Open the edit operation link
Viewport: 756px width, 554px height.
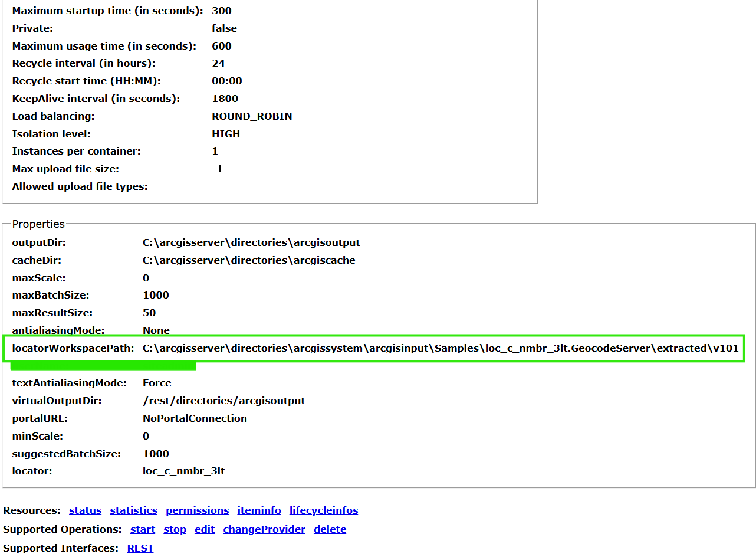click(205, 529)
